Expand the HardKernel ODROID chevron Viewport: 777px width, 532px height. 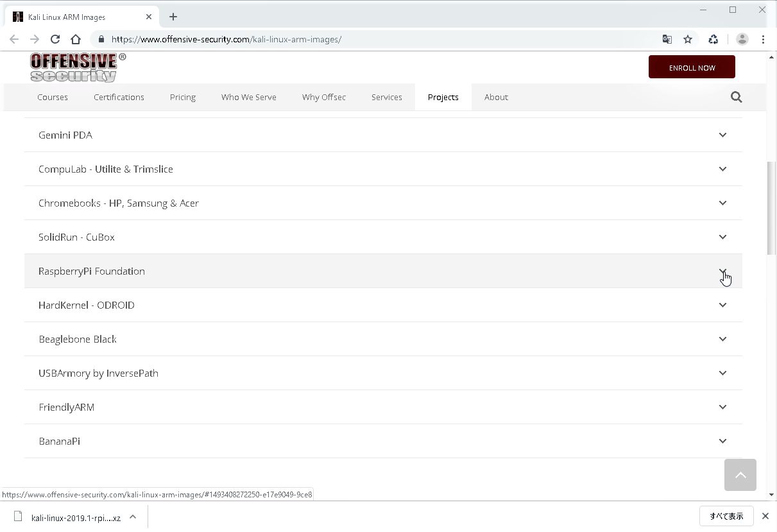(722, 305)
